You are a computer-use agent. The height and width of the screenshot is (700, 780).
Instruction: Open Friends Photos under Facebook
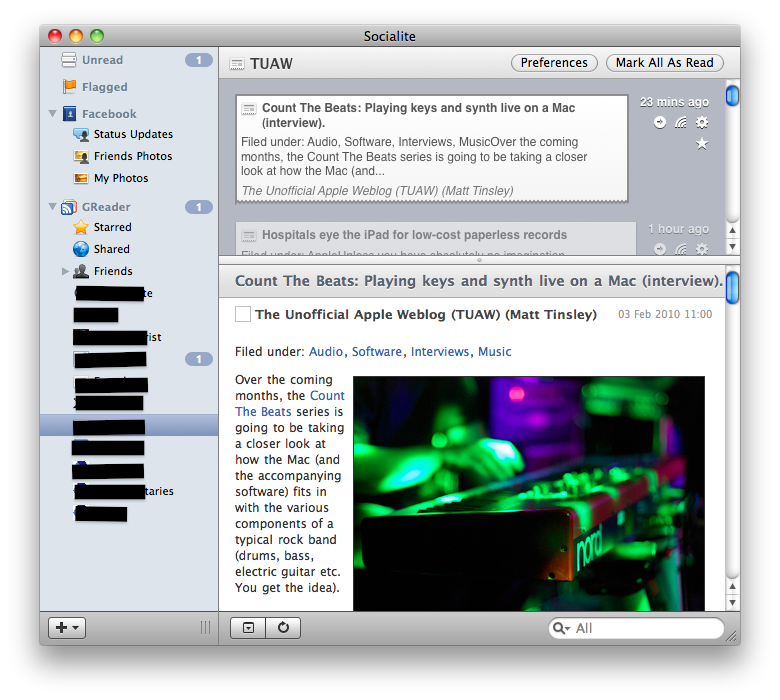pyautogui.click(x=133, y=156)
